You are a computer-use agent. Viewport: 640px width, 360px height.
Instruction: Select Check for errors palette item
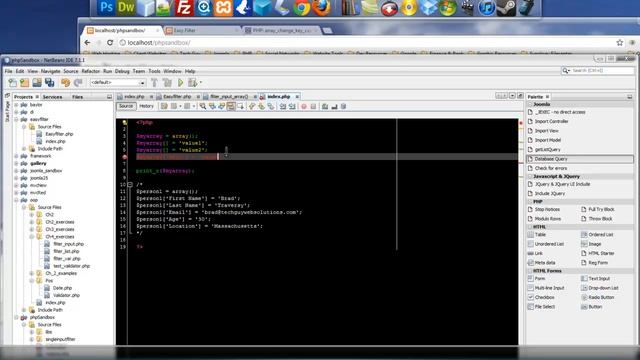(x=551, y=168)
